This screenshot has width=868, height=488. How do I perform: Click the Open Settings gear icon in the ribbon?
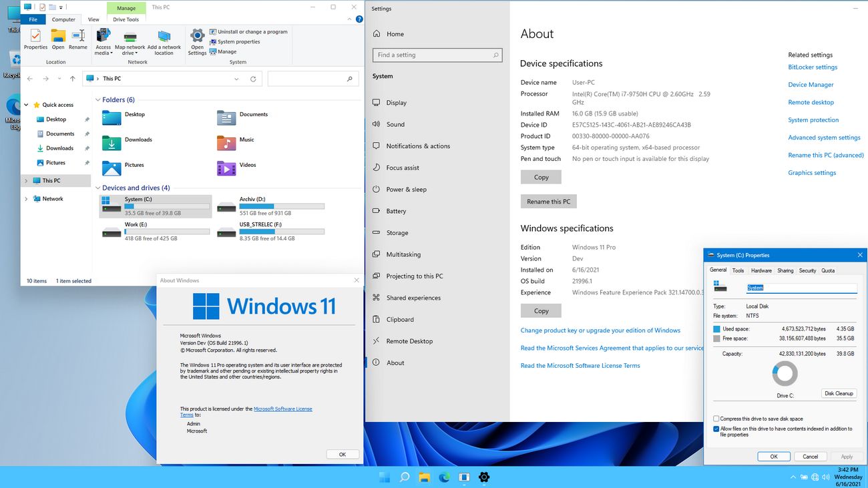point(197,37)
